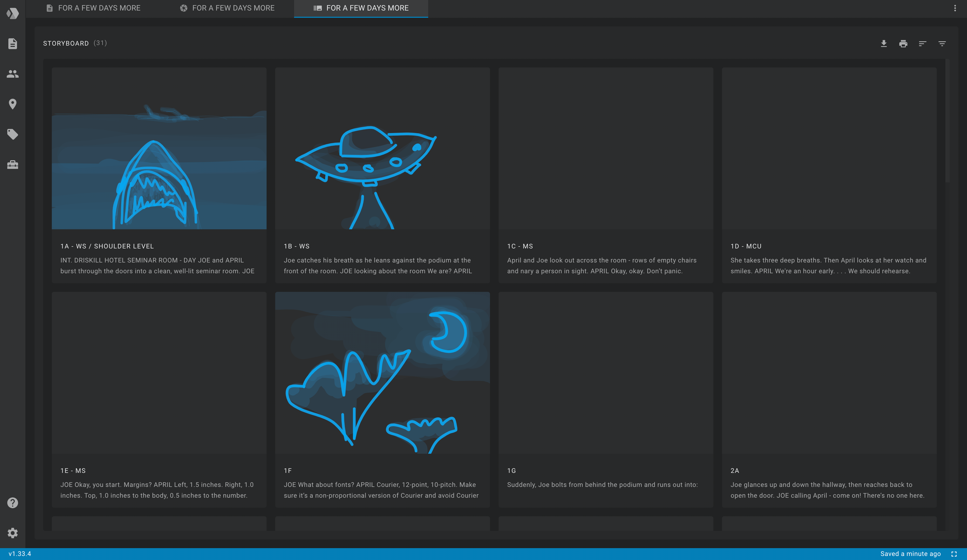Select the storyboard tab FOR A FEW DAYS MORE
The height and width of the screenshot is (560, 967).
coord(361,8)
